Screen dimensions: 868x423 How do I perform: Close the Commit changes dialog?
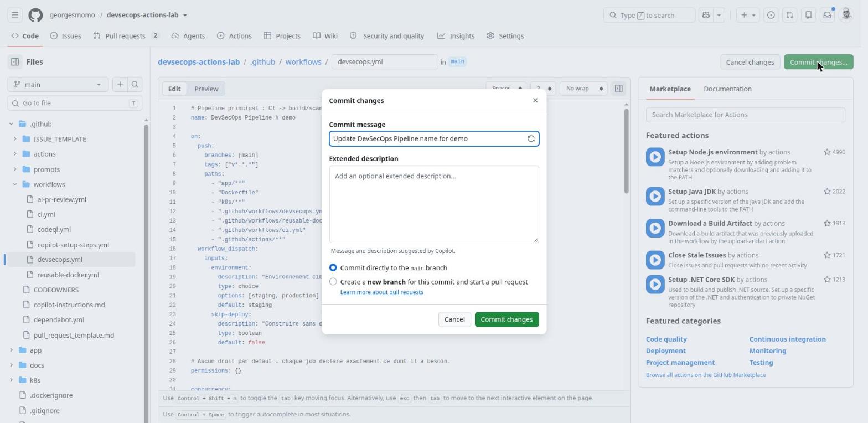(535, 100)
